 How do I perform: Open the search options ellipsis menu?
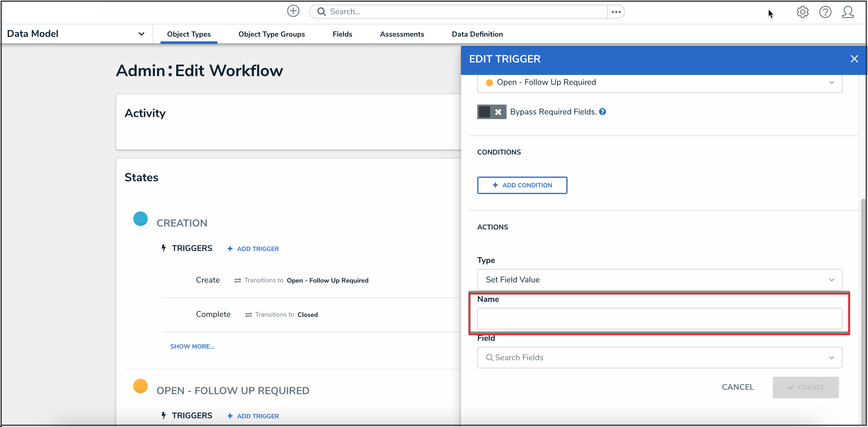[x=616, y=12]
